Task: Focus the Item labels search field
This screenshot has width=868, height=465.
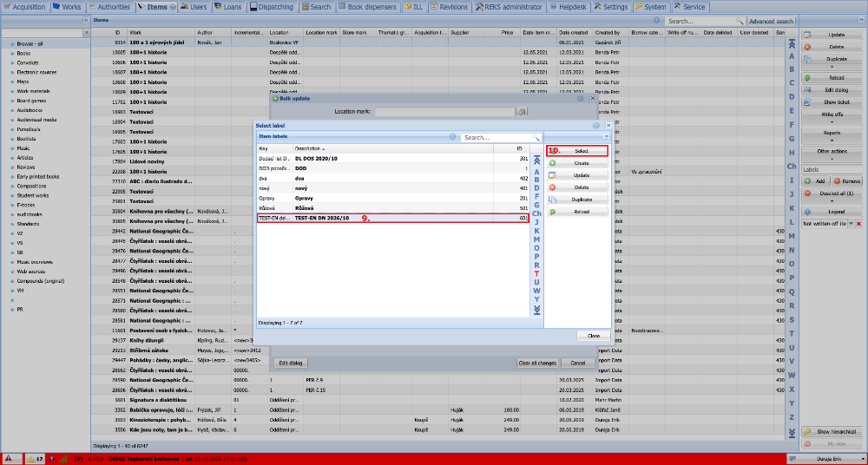Action: click(497, 137)
